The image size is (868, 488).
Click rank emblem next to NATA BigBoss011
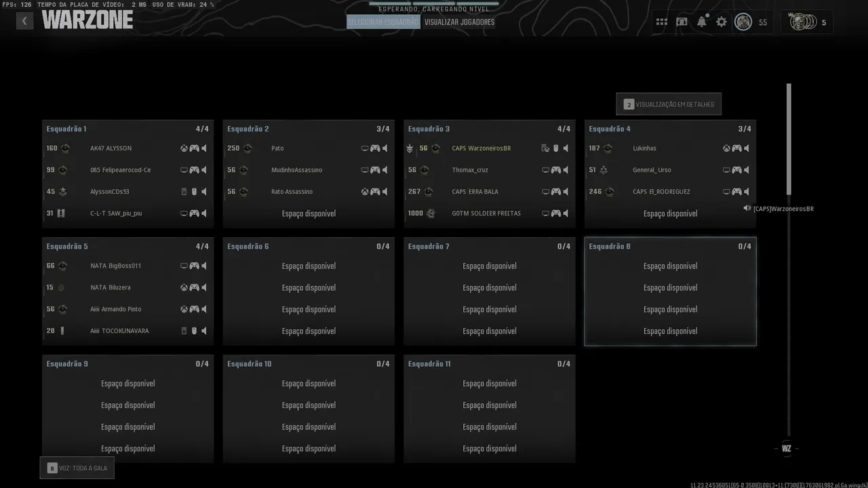coord(62,266)
